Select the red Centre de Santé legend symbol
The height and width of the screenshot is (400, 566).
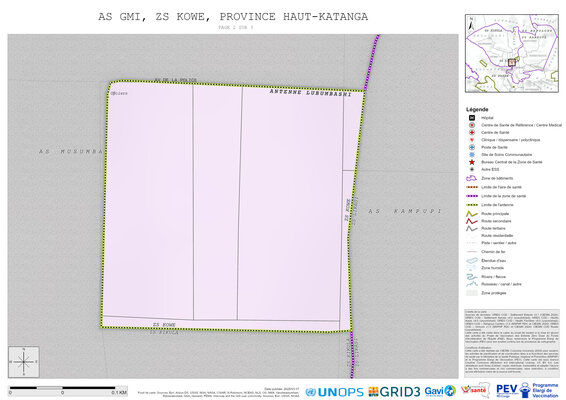point(471,132)
